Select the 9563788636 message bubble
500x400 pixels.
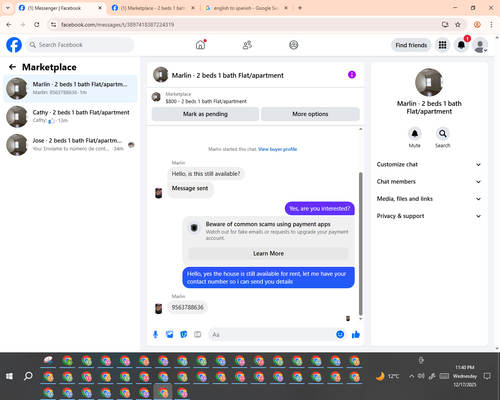point(188,307)
